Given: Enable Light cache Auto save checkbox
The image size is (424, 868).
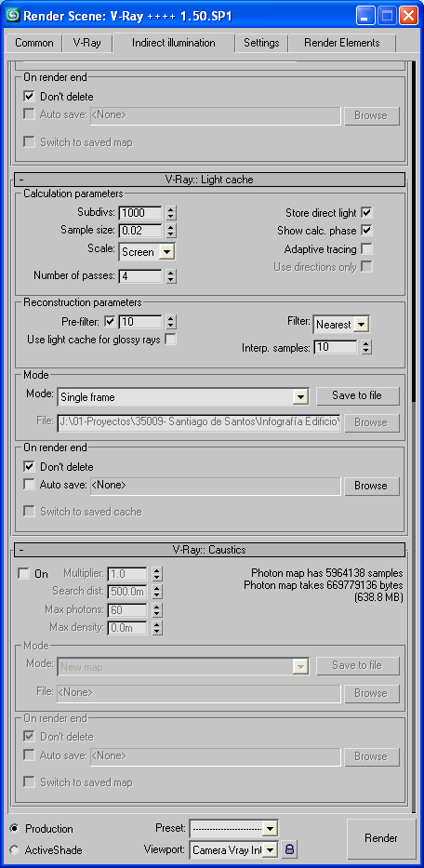Looking at the screenshot, I should coord(30,485).
